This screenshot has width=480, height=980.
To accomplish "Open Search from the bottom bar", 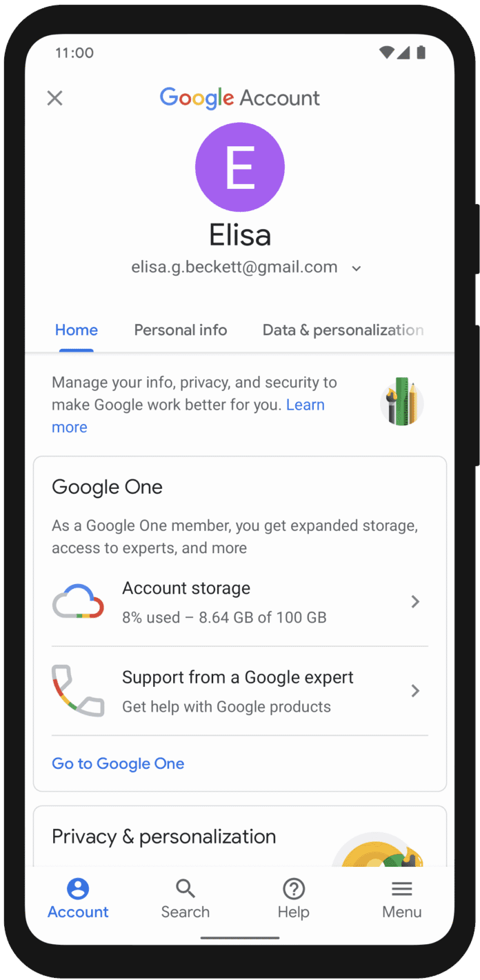I will [x=185, y=899].
